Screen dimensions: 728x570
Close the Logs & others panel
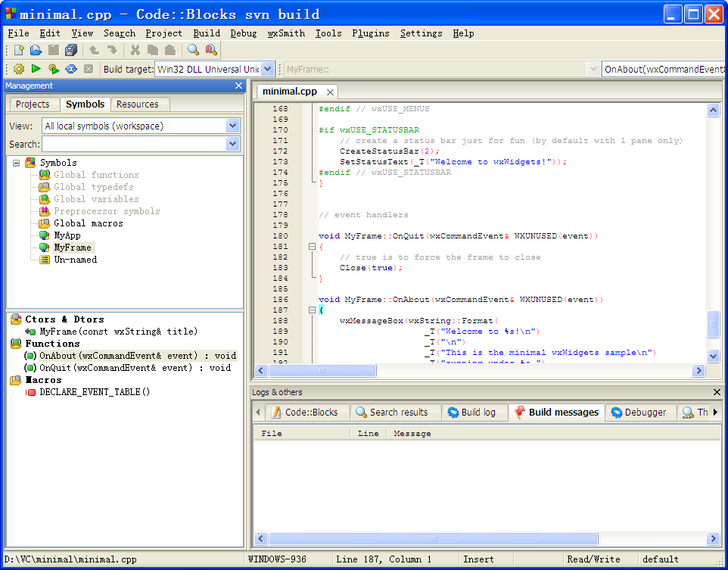coord(717,392)
